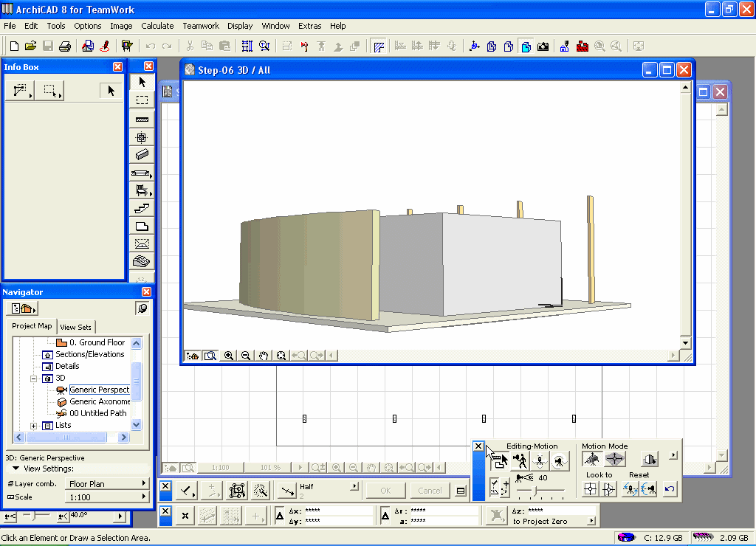Click the camera icon in the main toolbar
Image resolution: width=756 pixels, height=546 pixels.
[543, 46]
